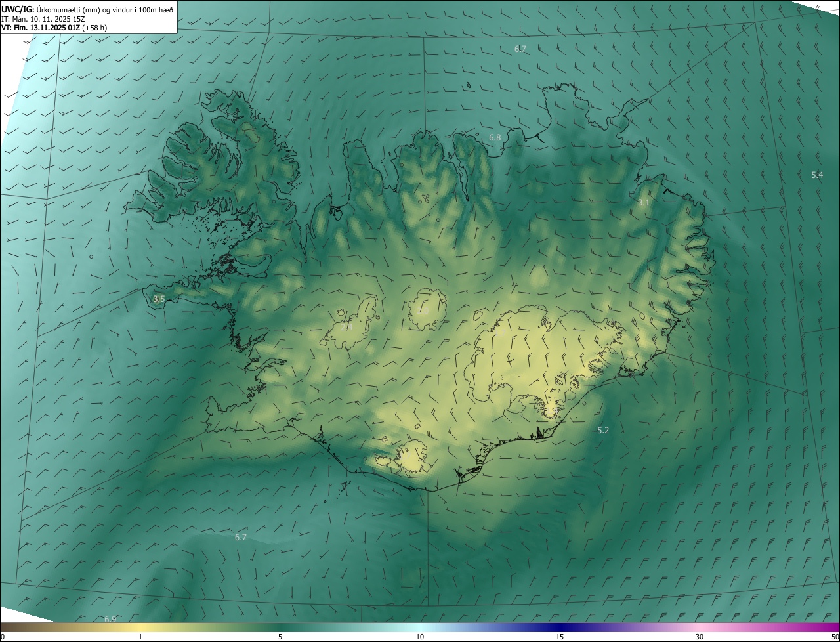Click the 2.4 label on the Langjökull glacier
The image size is (840, 642).
[346, 327]
